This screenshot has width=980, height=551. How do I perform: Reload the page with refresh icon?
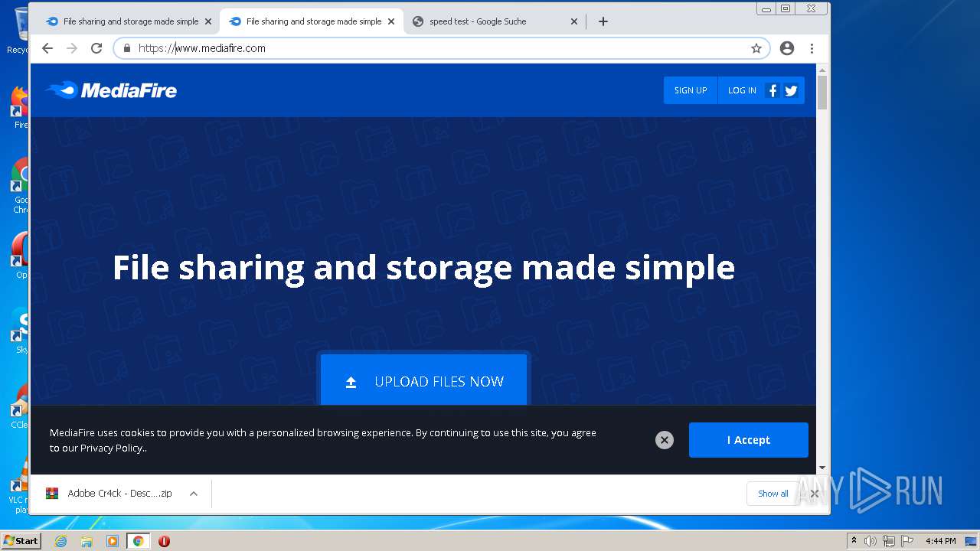tap(96, 48)
